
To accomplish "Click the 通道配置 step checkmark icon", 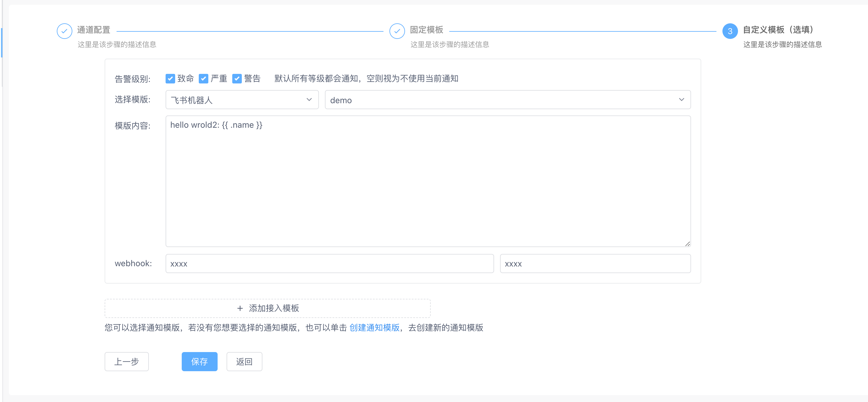I will (x=64, y=31).
